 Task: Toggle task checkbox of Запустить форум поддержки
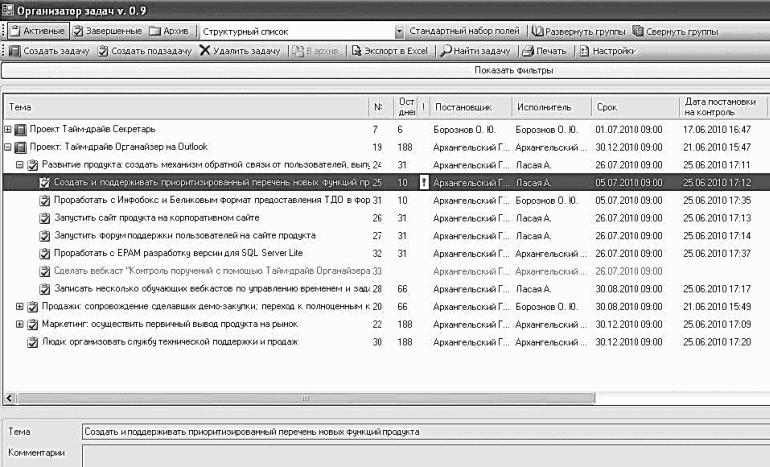pos(45,236)
